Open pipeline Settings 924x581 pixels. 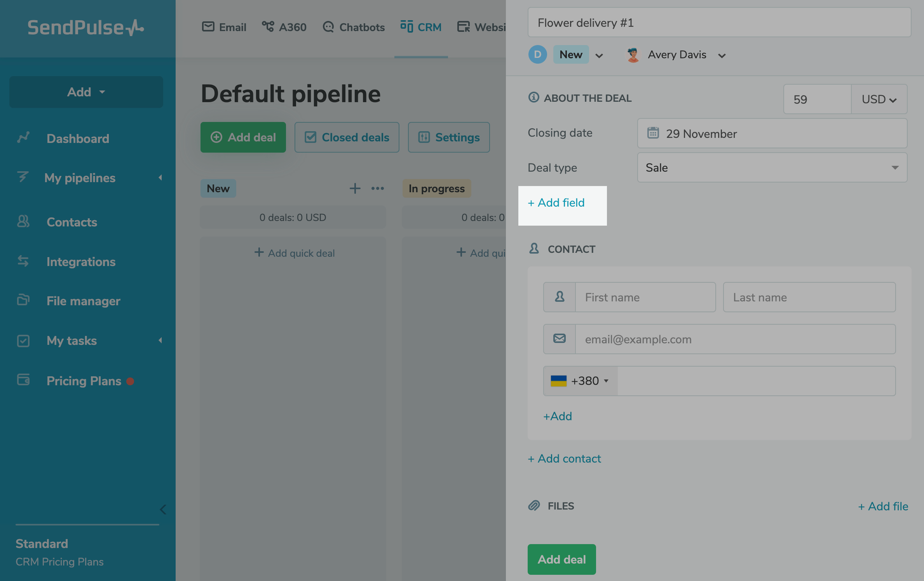(x=449, y=137)
